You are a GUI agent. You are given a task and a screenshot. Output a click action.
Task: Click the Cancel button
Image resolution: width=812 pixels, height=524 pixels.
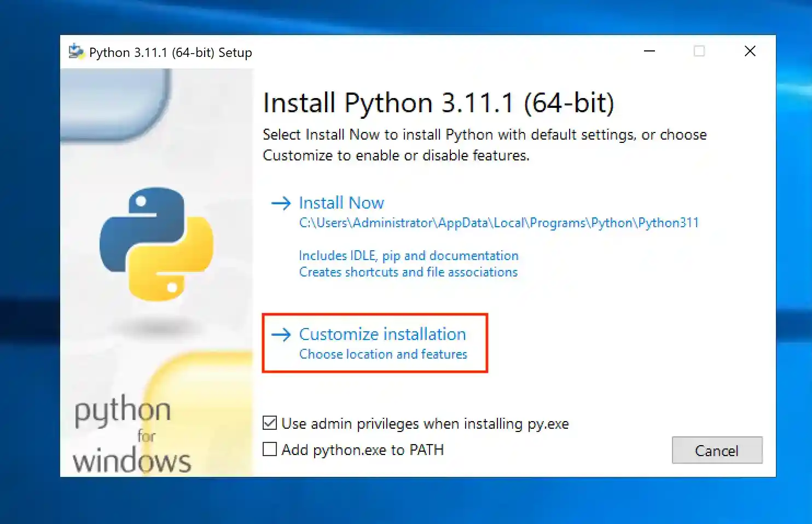pyautogui.click(x=717, y=450)
